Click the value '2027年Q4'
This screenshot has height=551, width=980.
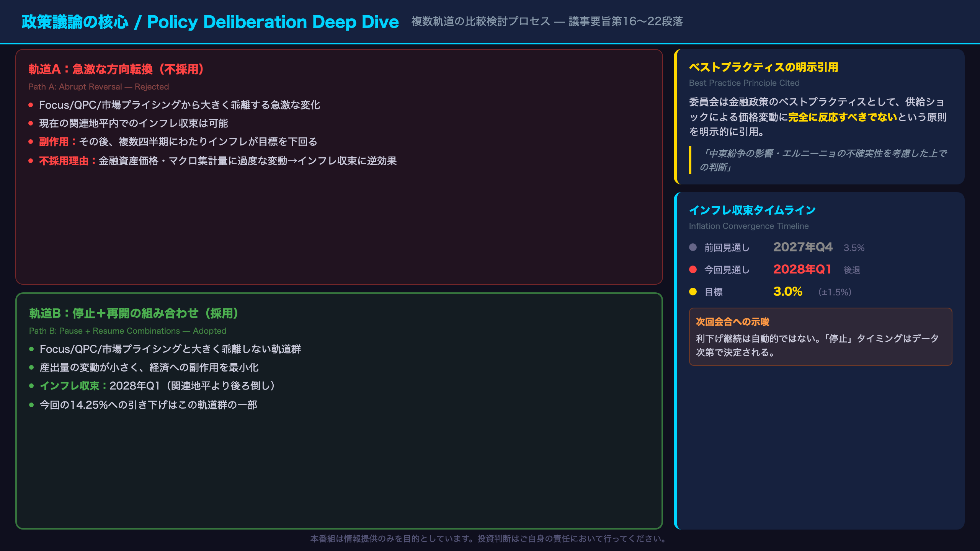803,247
